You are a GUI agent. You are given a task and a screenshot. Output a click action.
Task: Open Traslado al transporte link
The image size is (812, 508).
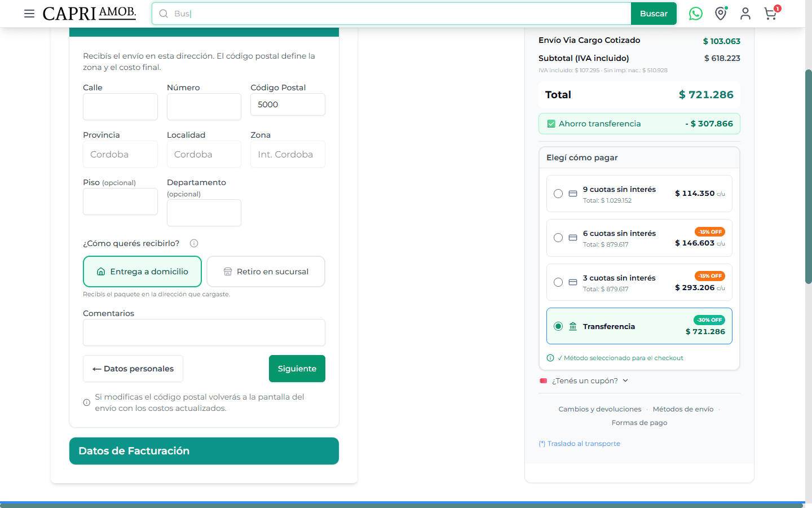click(580, 444)
